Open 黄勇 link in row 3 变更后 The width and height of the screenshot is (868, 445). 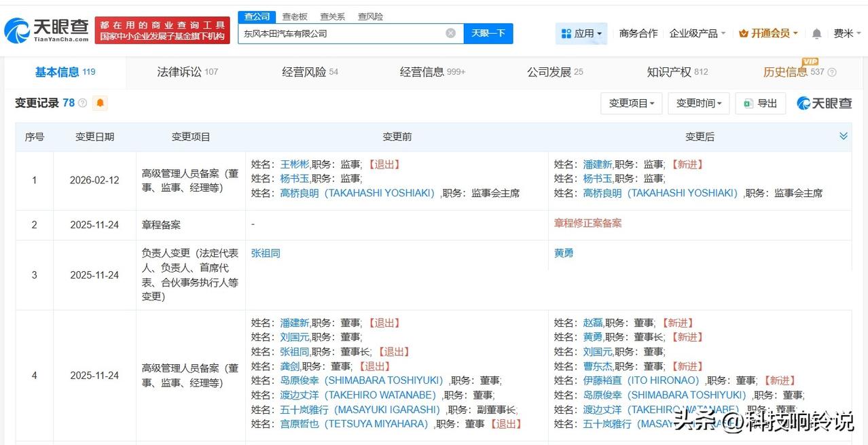564,253
